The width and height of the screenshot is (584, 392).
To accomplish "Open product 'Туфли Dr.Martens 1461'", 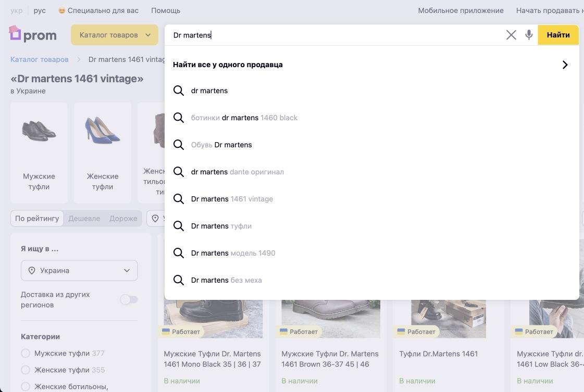I will pyautogui.click(x=438, y=354).
